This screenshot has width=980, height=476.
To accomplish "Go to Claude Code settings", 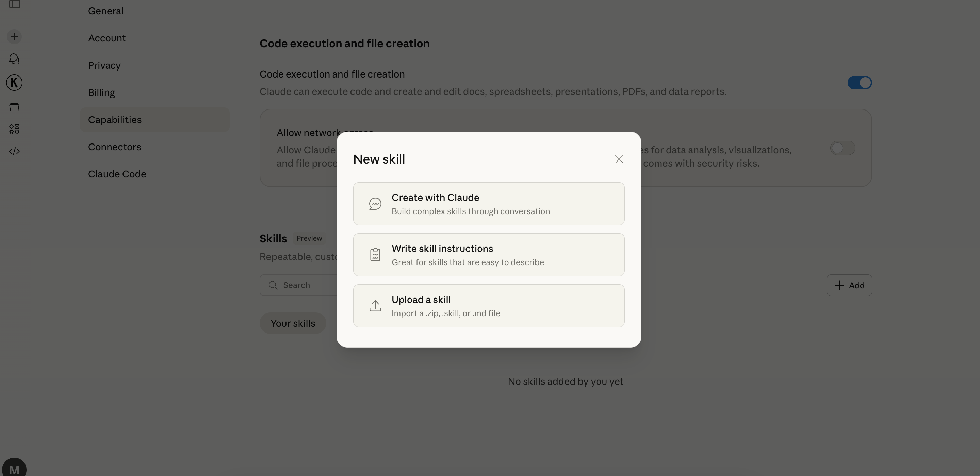I will click(x=117, y=174).
